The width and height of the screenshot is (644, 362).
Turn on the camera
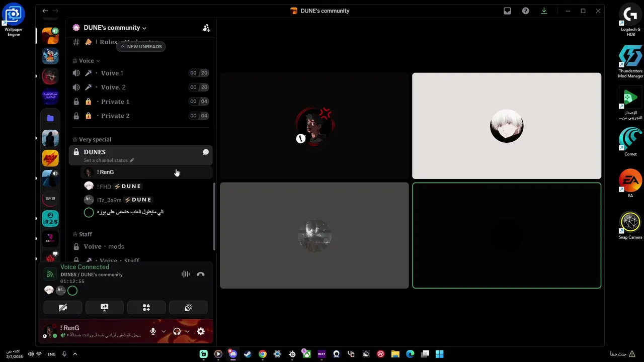63,307
